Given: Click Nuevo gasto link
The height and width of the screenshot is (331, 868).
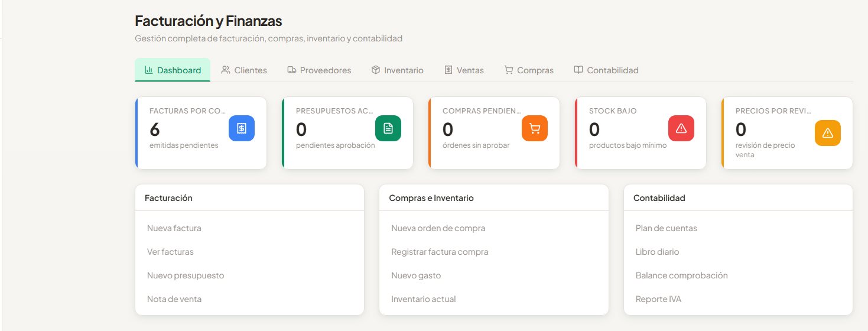Looking at the screenshot, I should point(416,275).
